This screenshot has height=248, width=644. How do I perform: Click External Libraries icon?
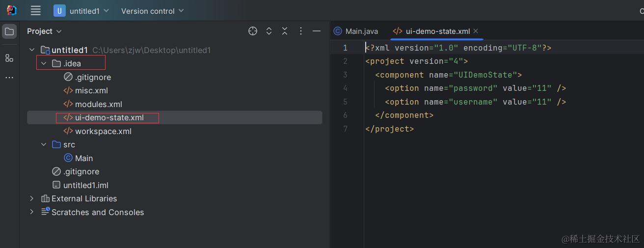pos(45,198)
